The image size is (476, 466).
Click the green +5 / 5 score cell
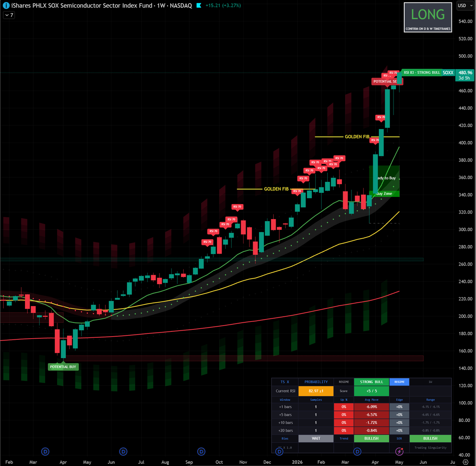372,391
